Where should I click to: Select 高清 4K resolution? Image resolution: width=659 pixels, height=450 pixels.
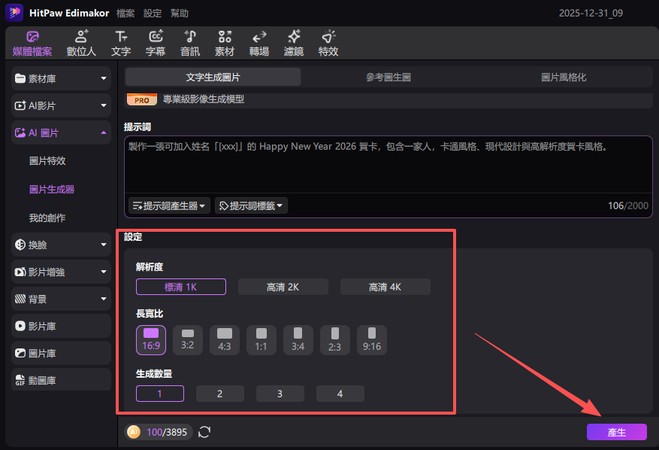tap(385, 287)
